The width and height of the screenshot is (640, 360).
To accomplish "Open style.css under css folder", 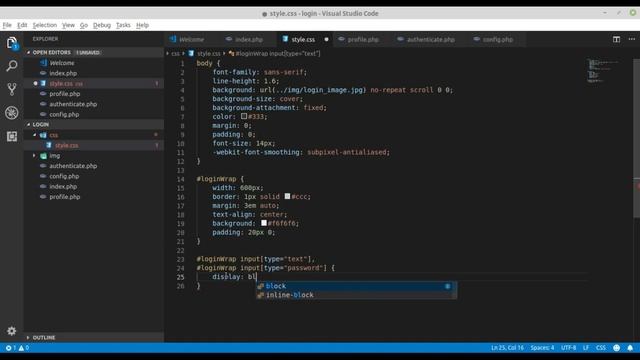I will point(94,145).
